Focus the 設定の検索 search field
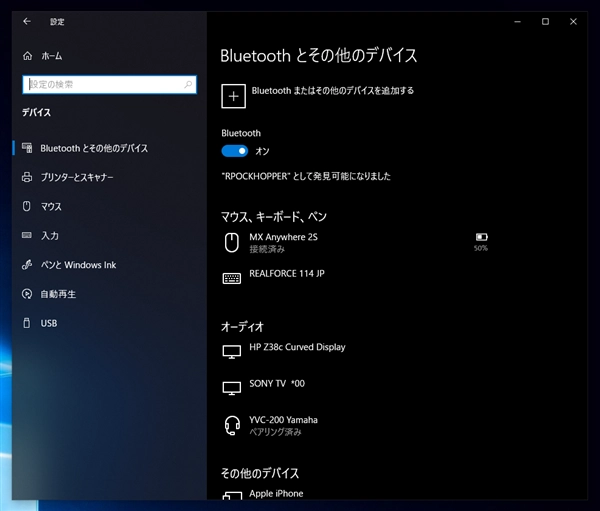600x511 pixels. coord(109,85)
